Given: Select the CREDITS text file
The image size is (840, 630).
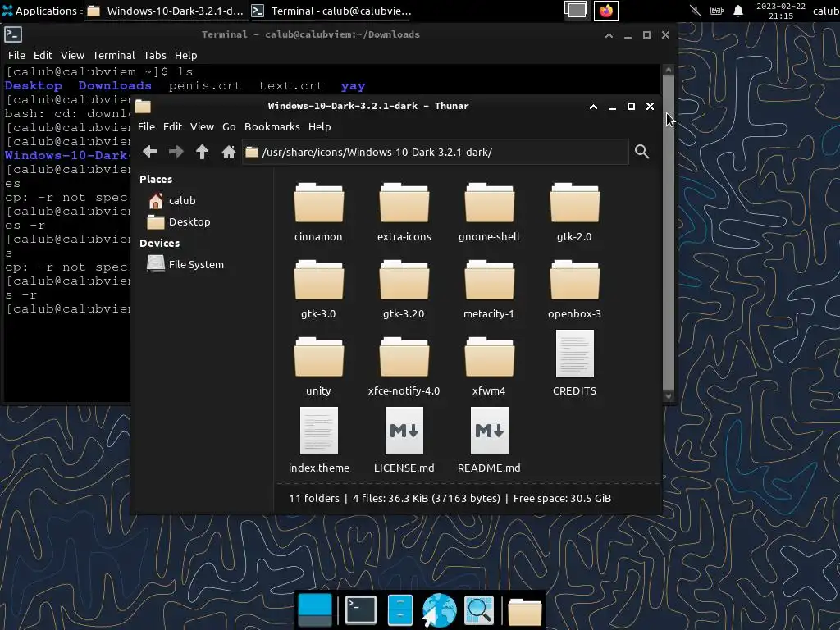Looking at the screenshot, I should [574, 363].
